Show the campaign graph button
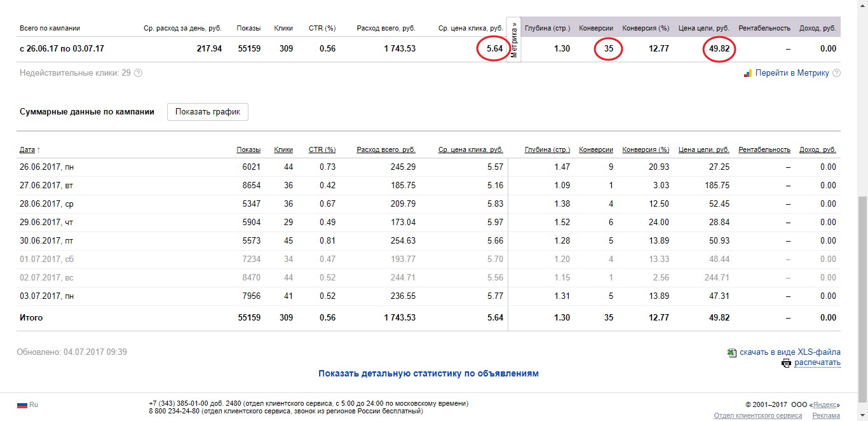 click(208, 112)
